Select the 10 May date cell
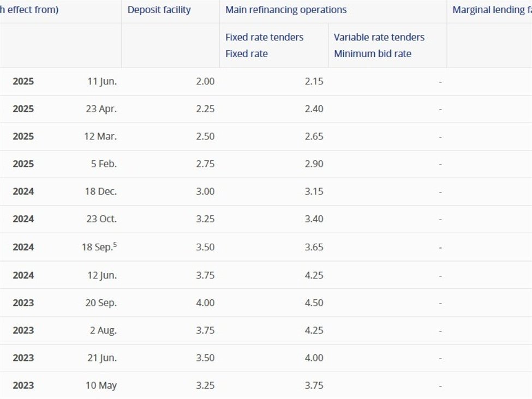The height and width of the screenshot is (399, 532). click(101, 385)
